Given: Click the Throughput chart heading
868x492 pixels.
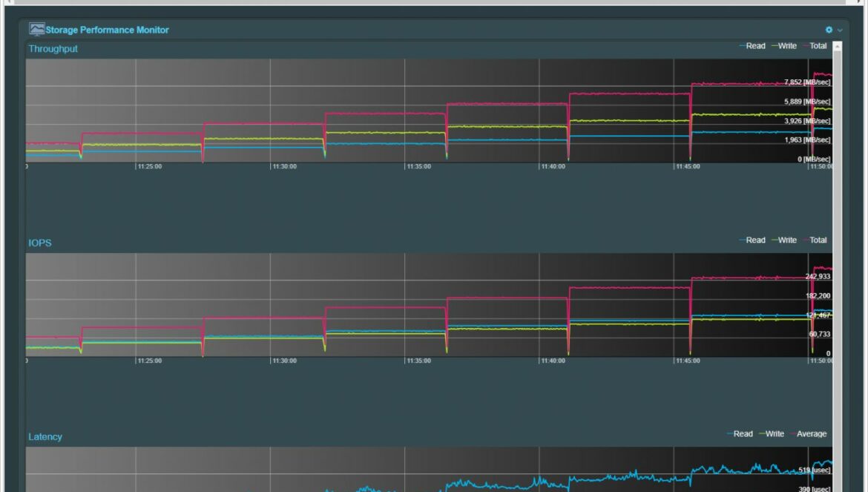Looking at the screenshot, I should [53, 49].
